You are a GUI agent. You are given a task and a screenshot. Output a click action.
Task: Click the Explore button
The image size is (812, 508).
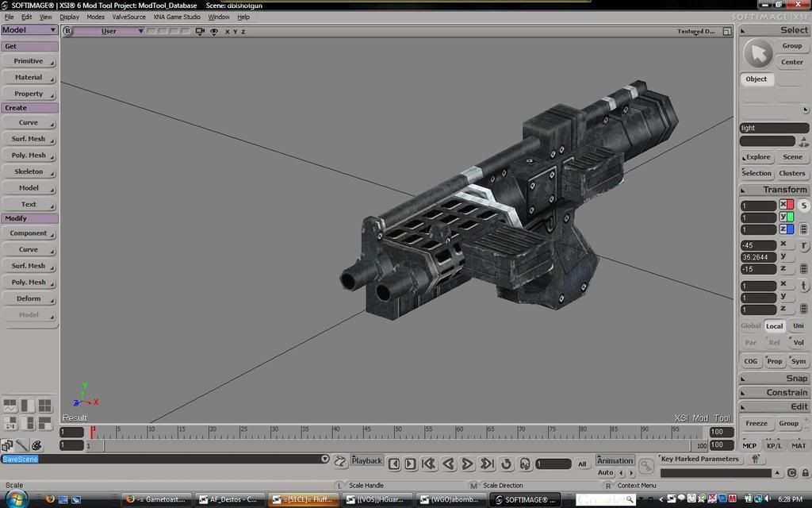tap(756, 157)
